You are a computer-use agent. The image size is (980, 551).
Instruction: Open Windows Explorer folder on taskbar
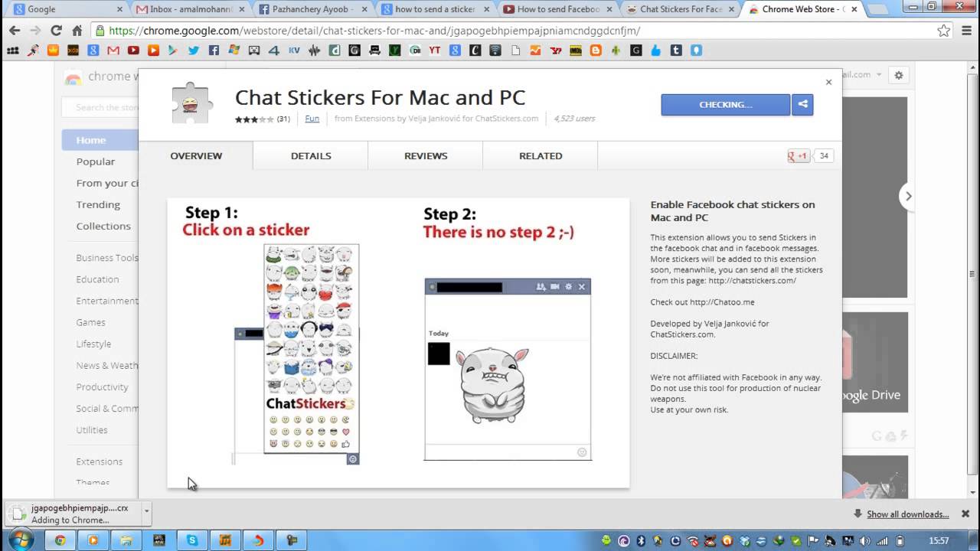tap(126, 540)
